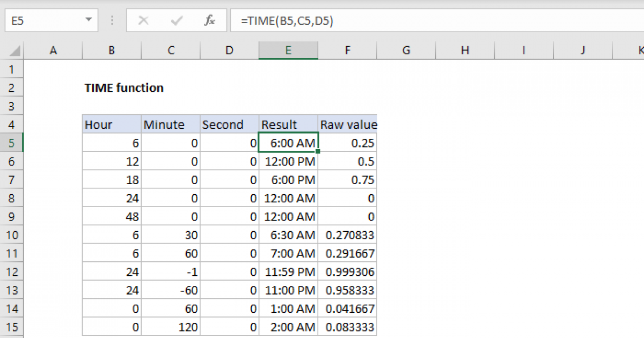The image size is (644, 338).
Task: Click the 'Second' header cell
Action: (x=230, y=124)
